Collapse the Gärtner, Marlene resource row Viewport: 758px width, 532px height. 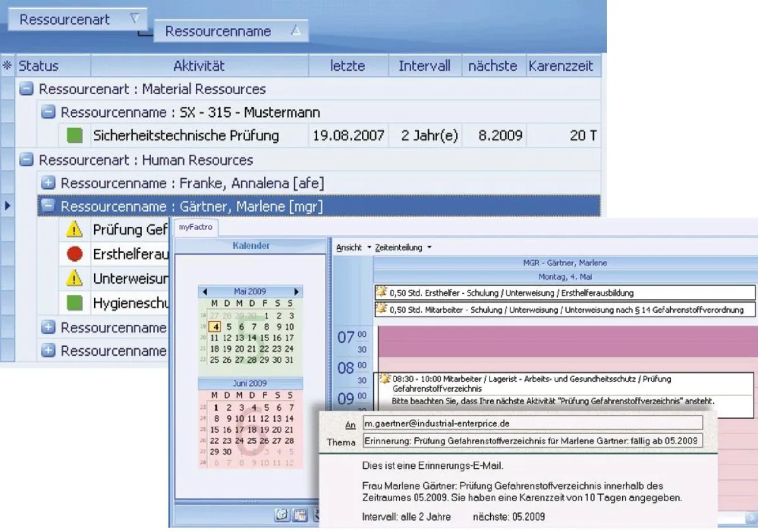click(x=48, y=206)
